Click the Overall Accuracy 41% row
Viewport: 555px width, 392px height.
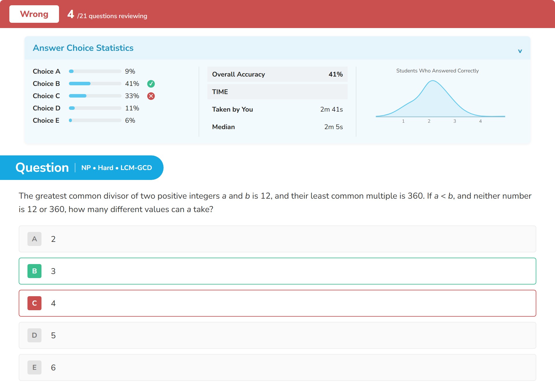pos(277,74)
